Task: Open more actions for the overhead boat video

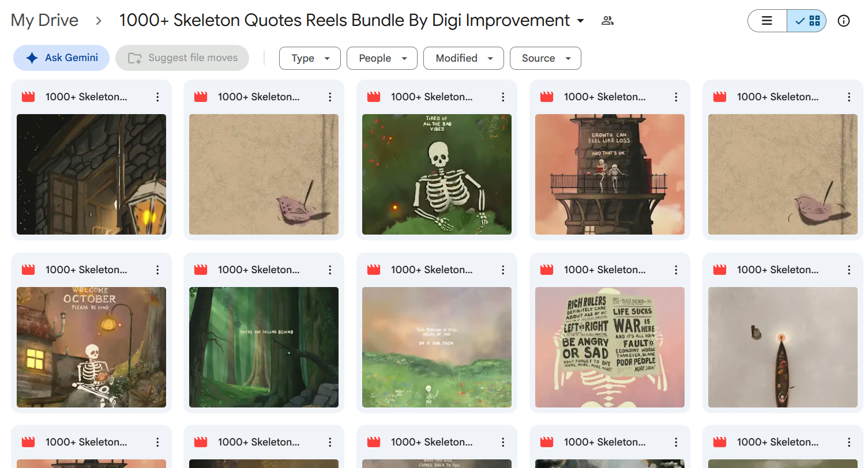Action: (x=849, y=270)
